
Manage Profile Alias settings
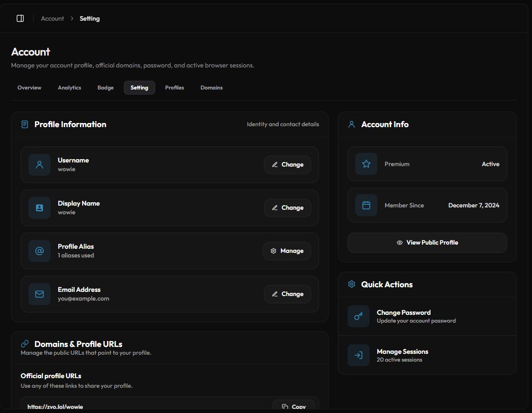pyautogui.click(x=287, y=251)
